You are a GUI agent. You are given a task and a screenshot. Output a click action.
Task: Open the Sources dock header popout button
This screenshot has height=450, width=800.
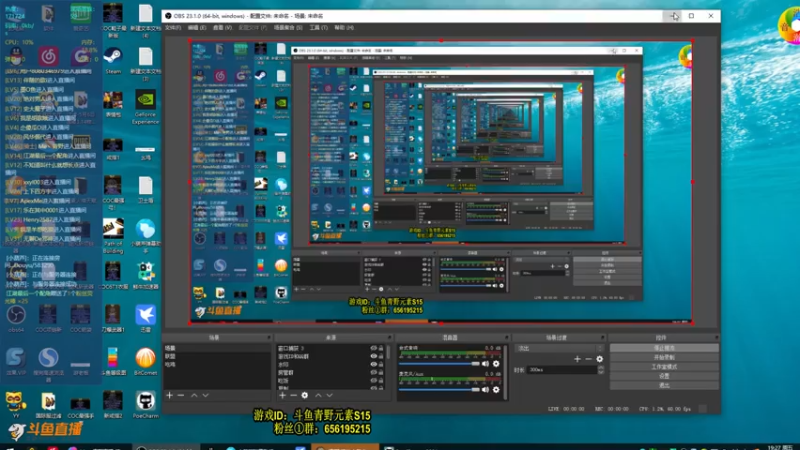[389, 338]
